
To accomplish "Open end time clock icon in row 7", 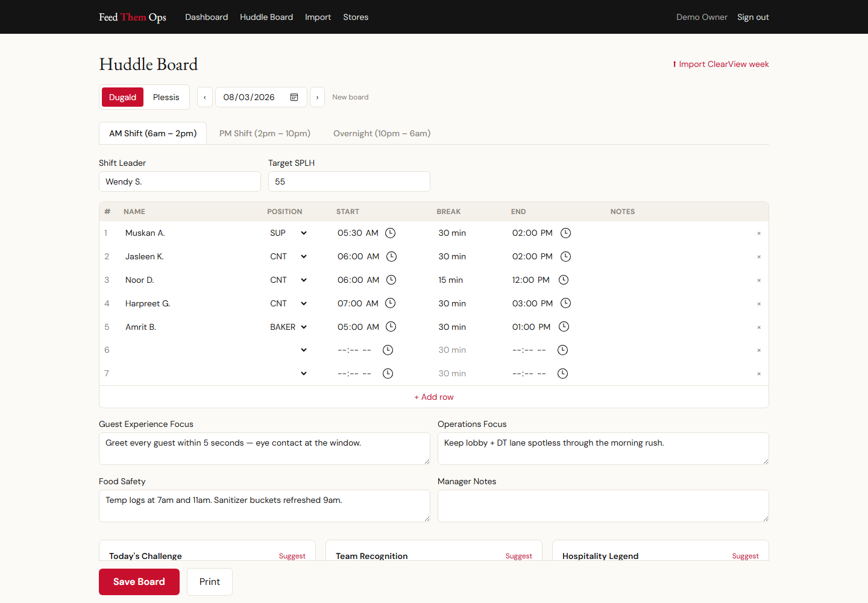I will coord(562,373).
